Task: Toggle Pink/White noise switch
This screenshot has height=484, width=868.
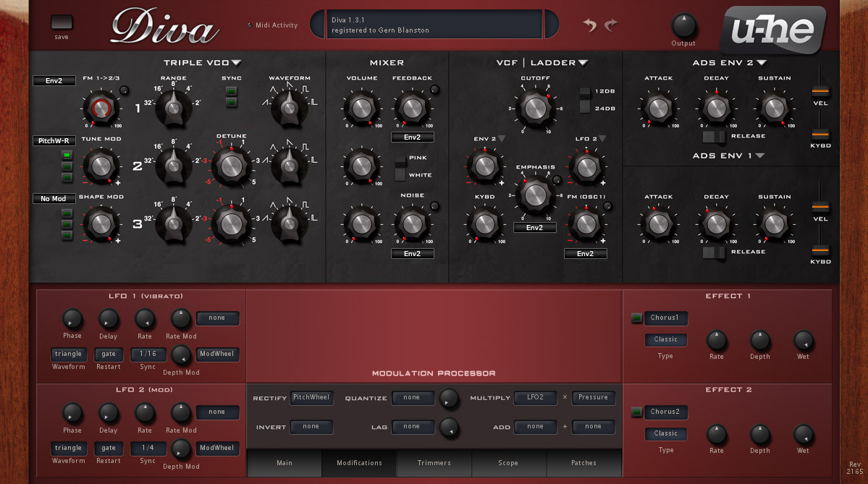Action: tap(400, 168)
